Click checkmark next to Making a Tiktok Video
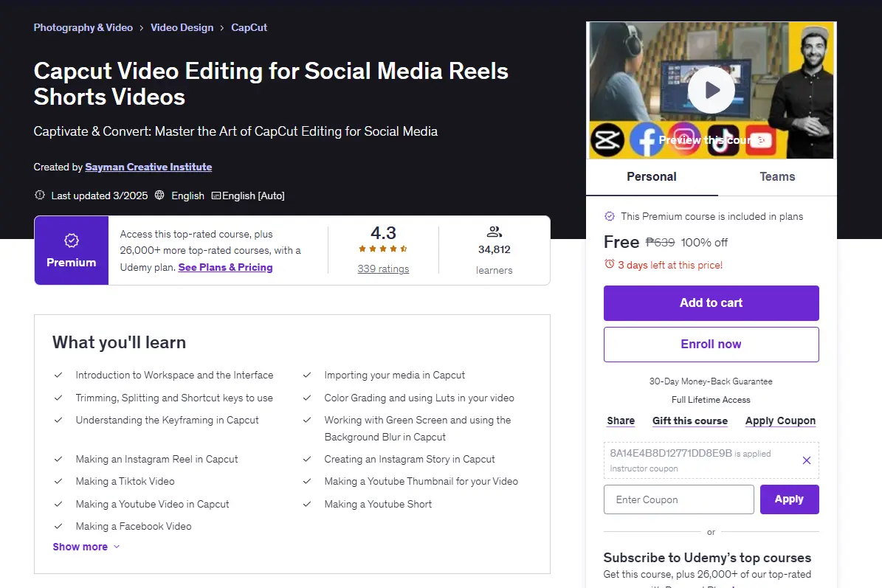882x588 pixels. [58, 481]
